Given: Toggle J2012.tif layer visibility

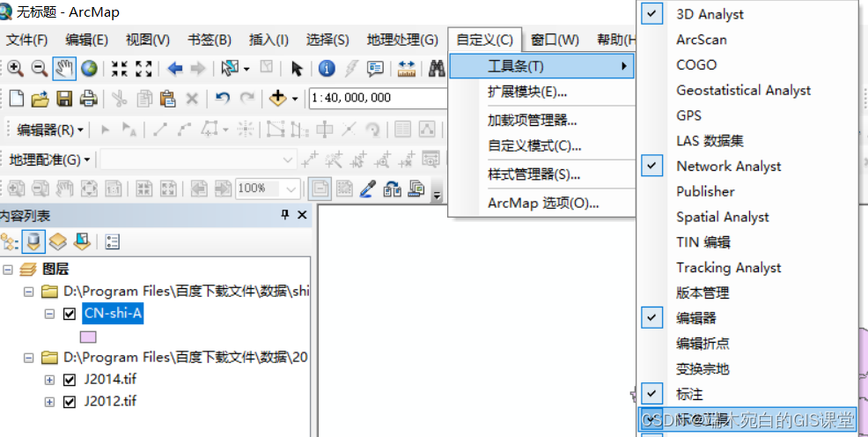Looking at the screenshot, I should coord(70,402).
